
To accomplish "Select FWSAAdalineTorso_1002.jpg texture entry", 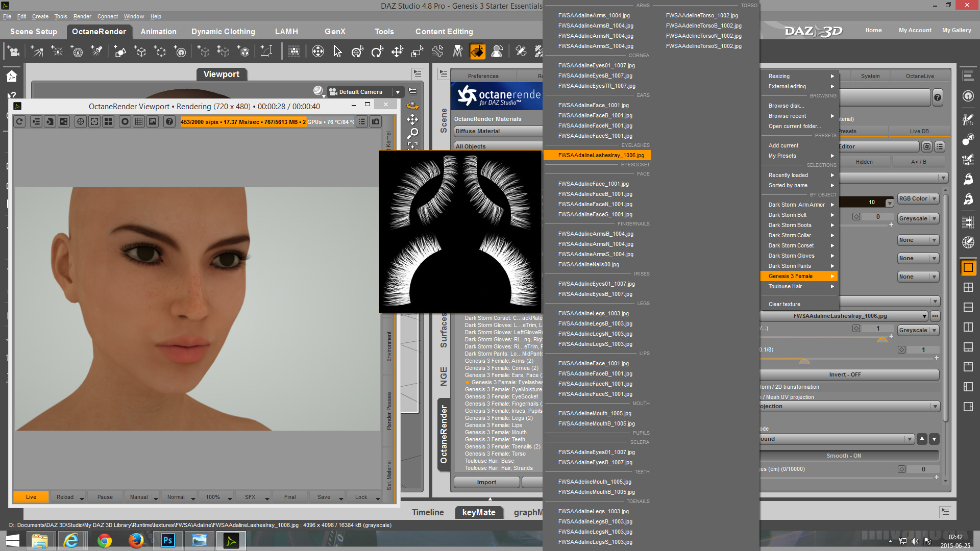I will pos(702,15).
